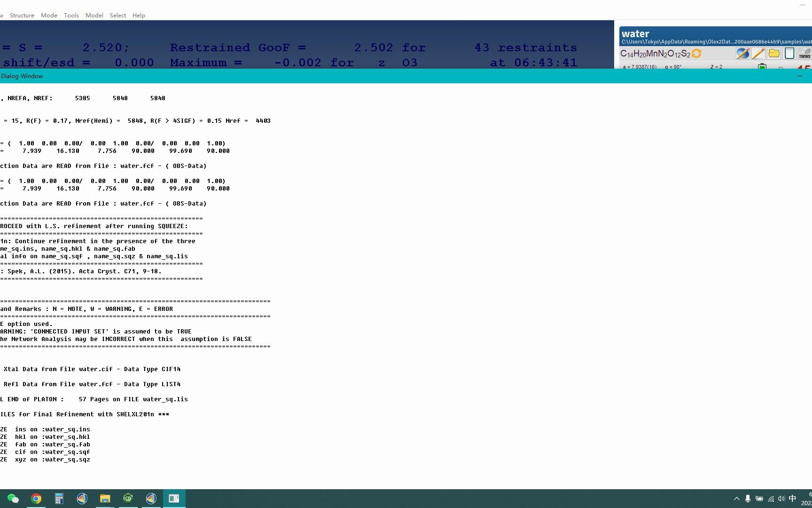812x508 pixels.
Task: Click the pencil edit icon
Action: pyautogui.click(x=758, y=53)
